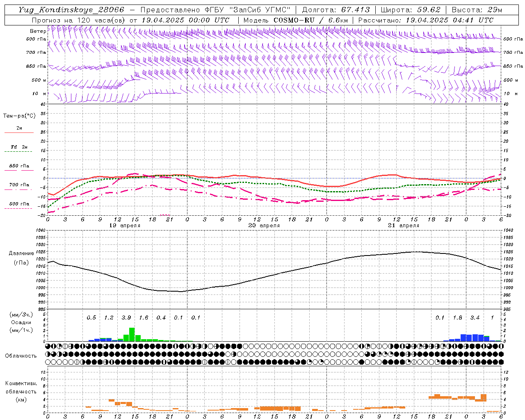Click the Давление pressure panel label
Viewport: 525px width, 420px height.
[21, 253]
